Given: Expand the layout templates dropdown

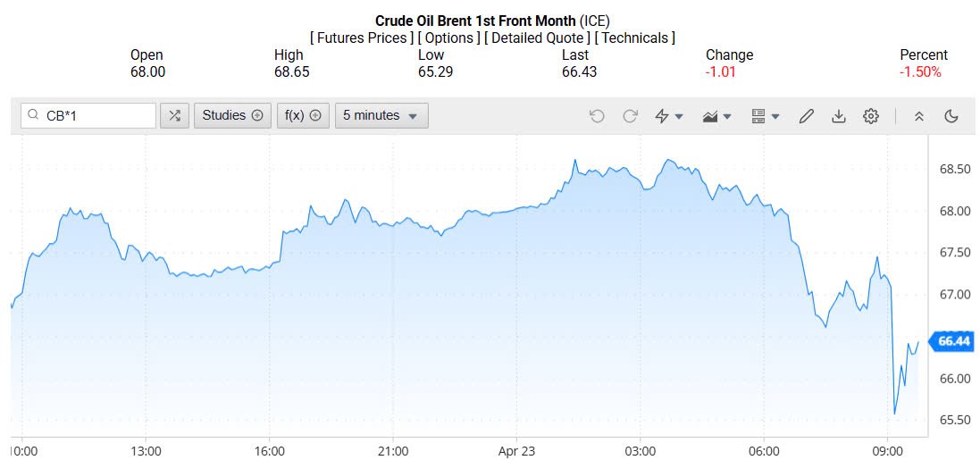Looking at the screenshot, I should [766, 116].
